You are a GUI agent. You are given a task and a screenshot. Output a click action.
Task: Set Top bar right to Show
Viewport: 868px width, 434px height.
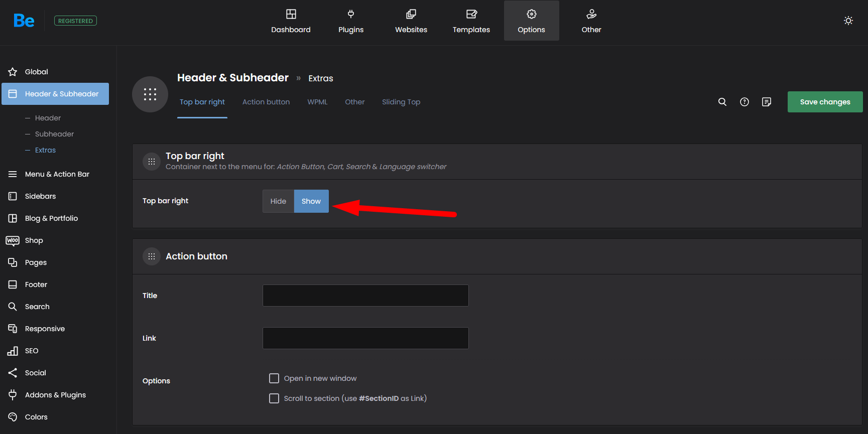(311, 201)
